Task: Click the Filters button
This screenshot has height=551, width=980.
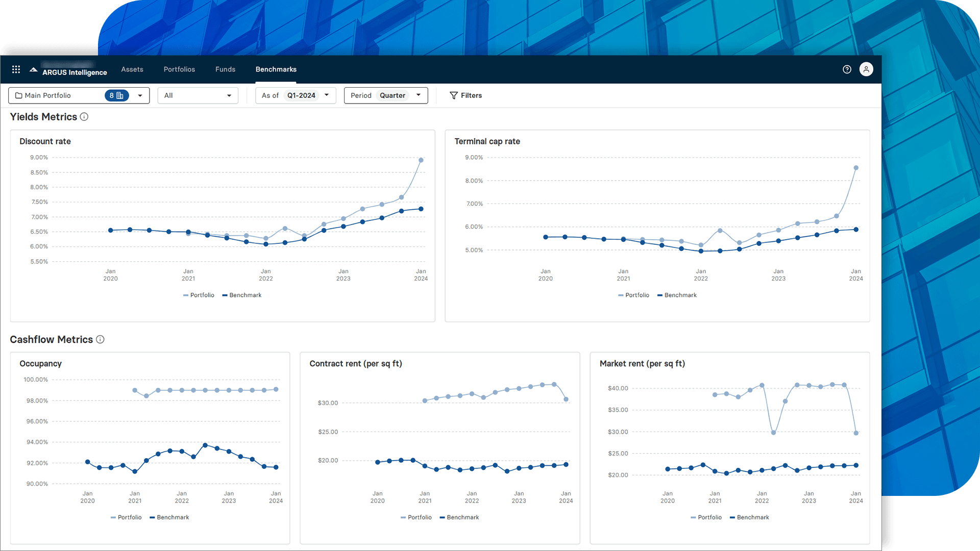Action: coord(465,95)
